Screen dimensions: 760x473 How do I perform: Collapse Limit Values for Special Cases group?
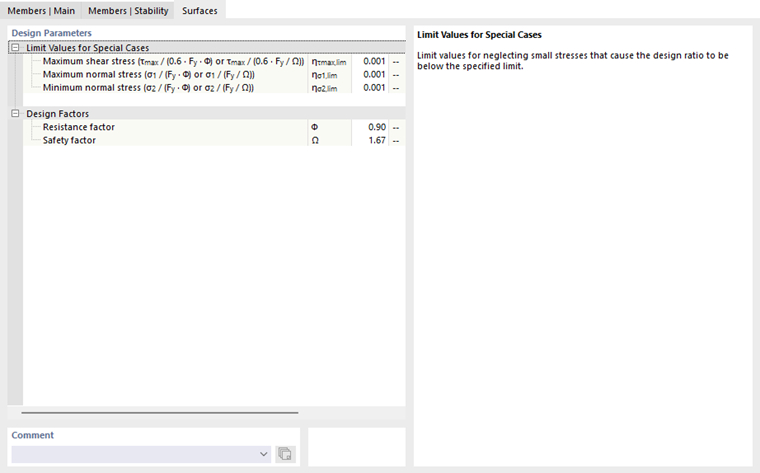(x=15, y=47)
